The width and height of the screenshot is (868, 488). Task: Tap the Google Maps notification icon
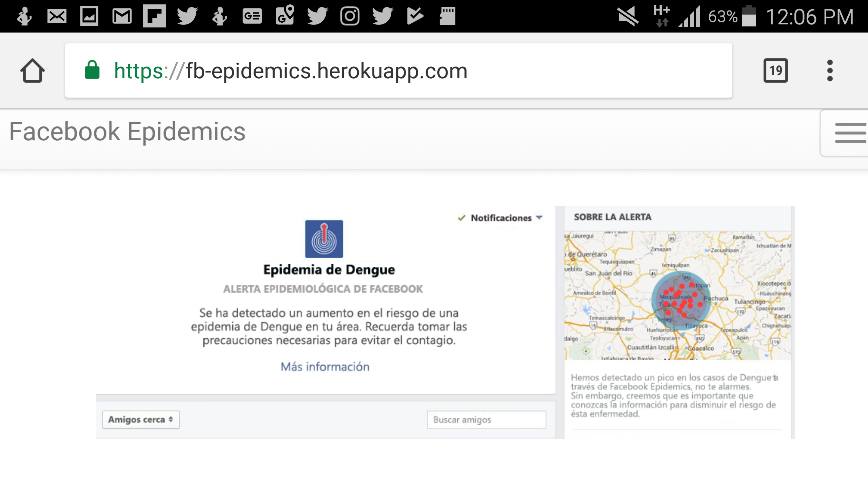point(285,15)
